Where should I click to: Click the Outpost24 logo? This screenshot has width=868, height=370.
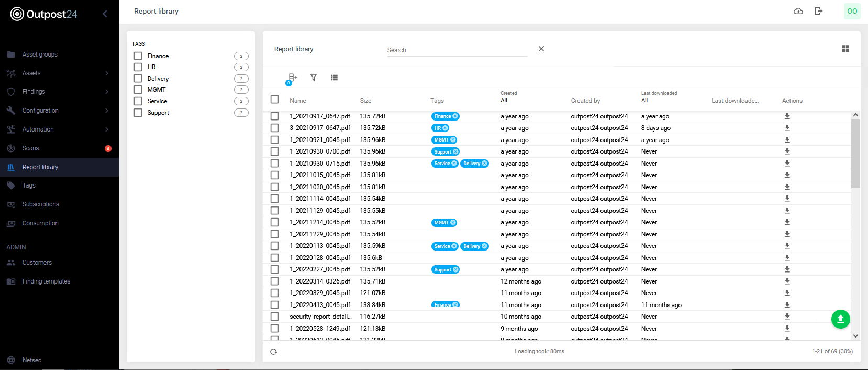coord(44,14)
